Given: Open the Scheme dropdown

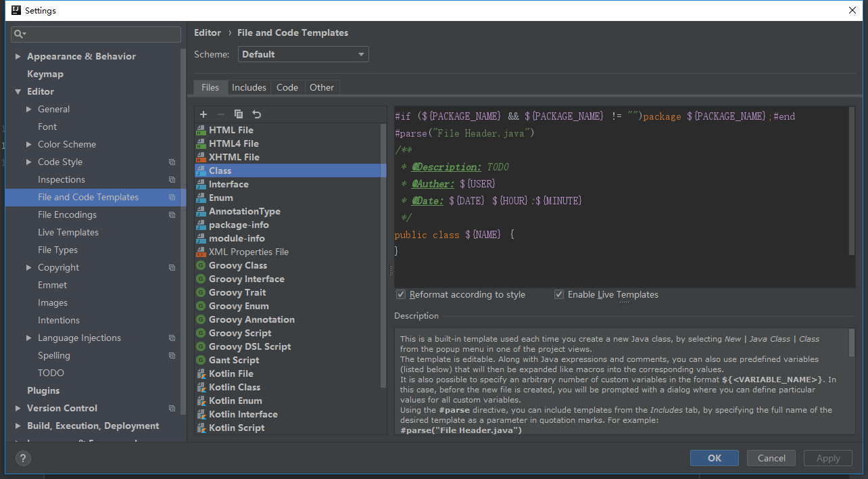Looking at the screenshot, I should (303, 54).
